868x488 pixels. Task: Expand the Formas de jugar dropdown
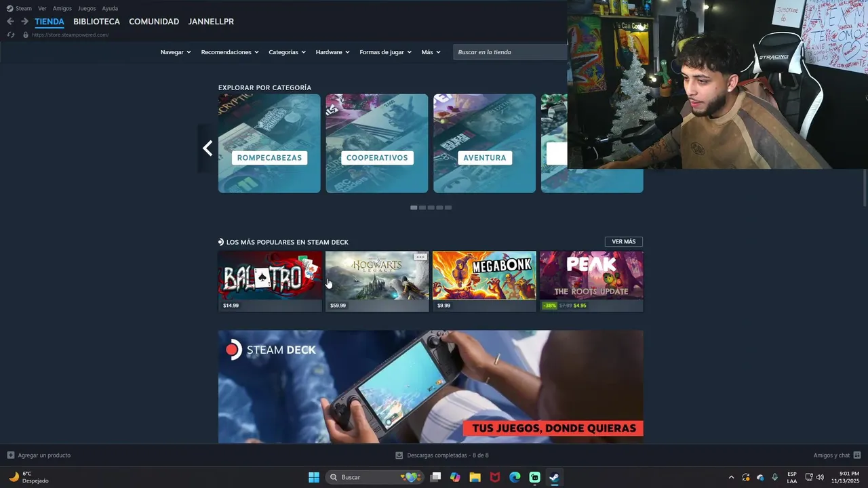pyautogui.click(x=385, y=52)
